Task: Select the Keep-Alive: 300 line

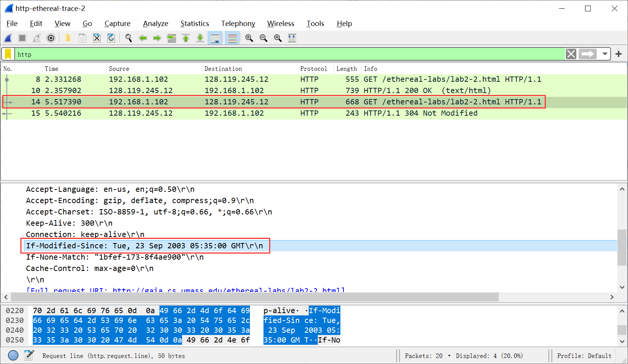Action: pos(69,223)
